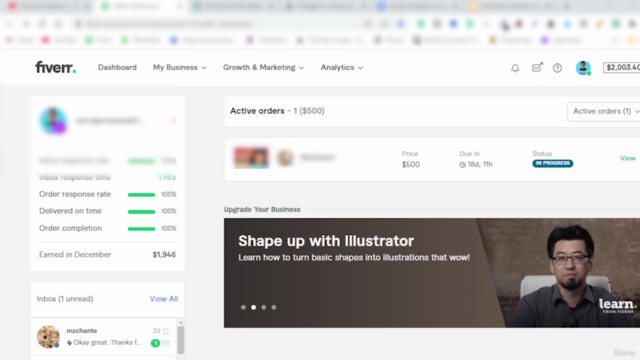Click the Active orders heading text
This screenshot has width=640, height=360.
click(x=257, y=111)
